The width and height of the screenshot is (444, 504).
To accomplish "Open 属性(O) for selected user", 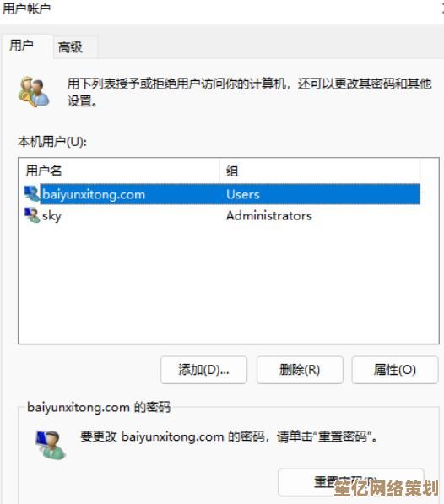I will tap(395, 370).
